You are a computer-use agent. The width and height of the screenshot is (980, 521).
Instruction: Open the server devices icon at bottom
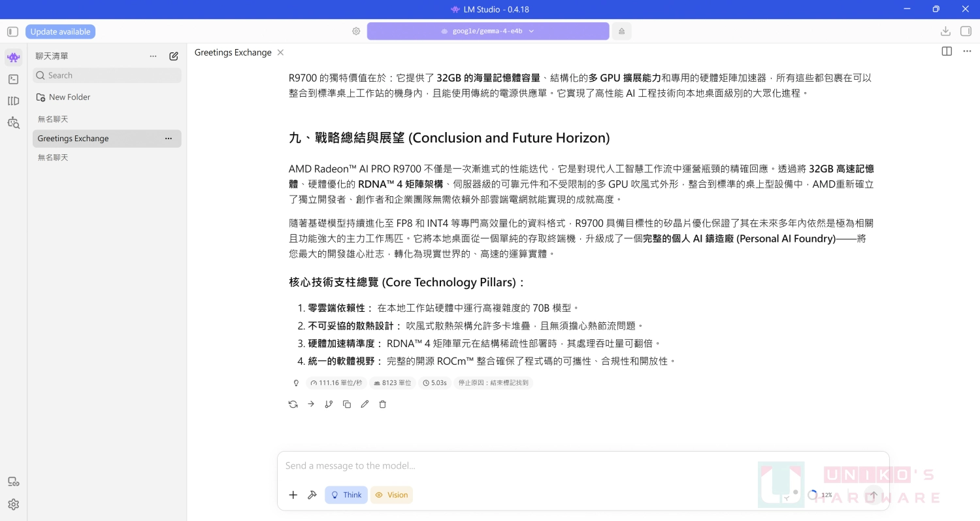tap(13, 482)
